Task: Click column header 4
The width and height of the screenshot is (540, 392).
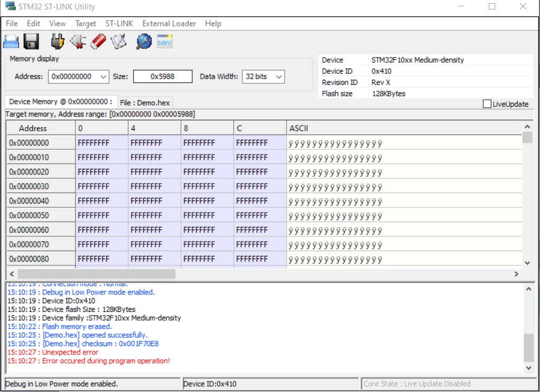Action: (154, 128)
